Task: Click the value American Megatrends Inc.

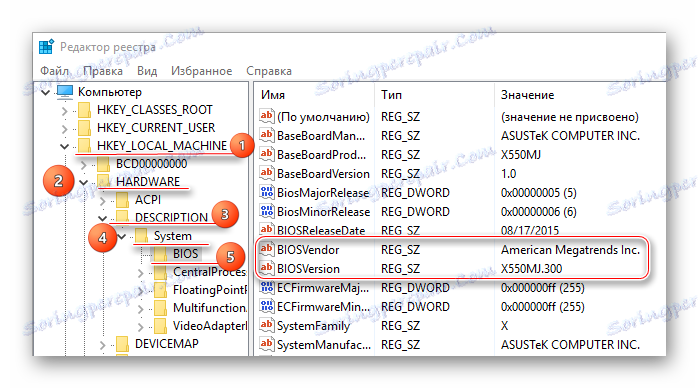Action: click(570, 250)
